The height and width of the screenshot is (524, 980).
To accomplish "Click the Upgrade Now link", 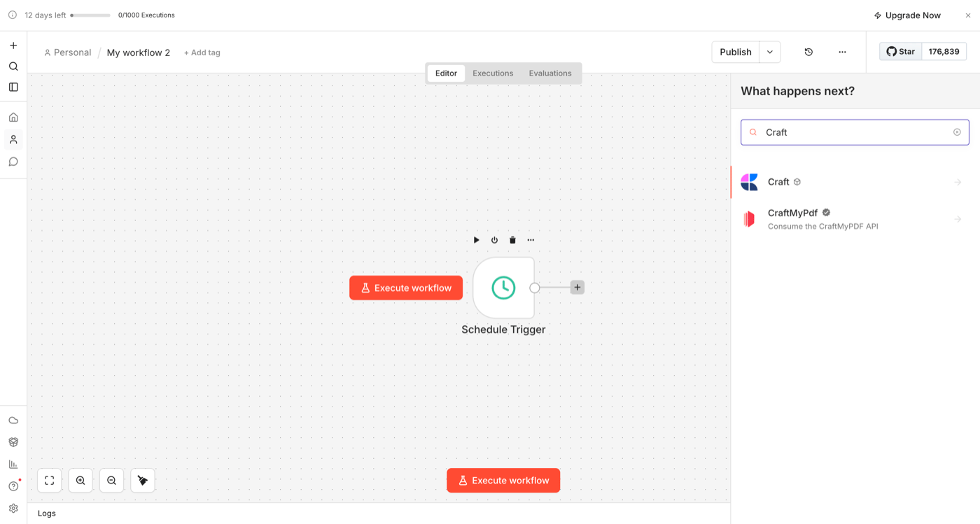I will (x=907, y=15).
